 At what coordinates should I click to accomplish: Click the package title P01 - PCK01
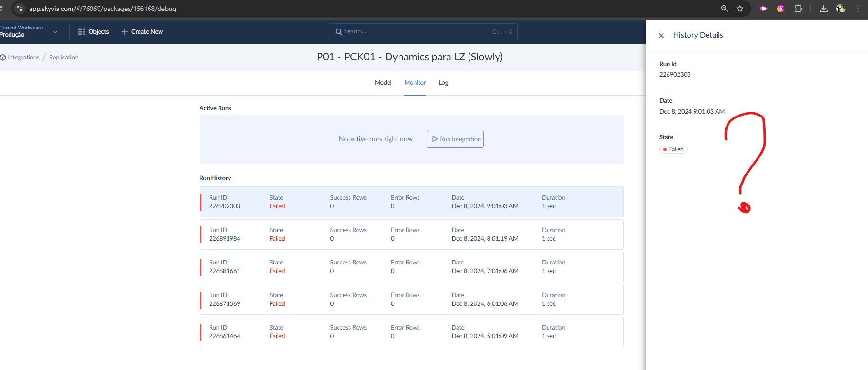click(409, 57)
